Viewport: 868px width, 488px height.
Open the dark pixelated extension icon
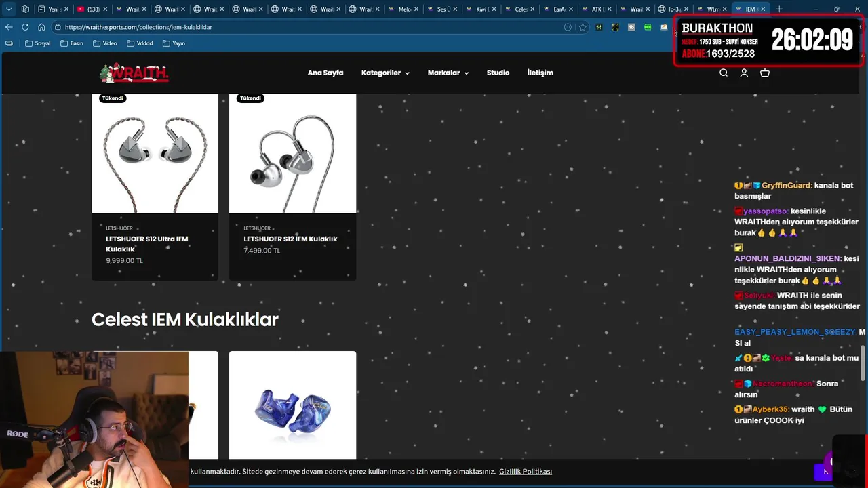[615, 27]
